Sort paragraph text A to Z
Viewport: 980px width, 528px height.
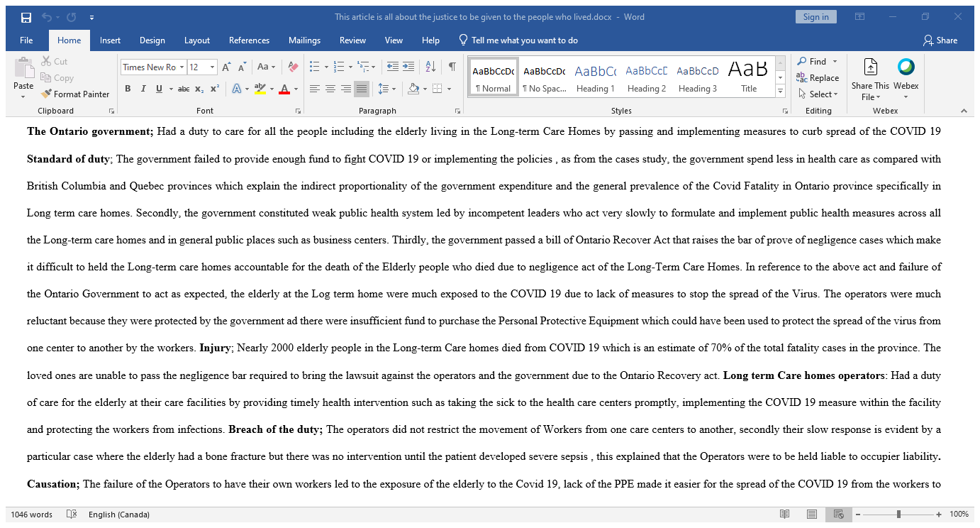tap(430, 67)
